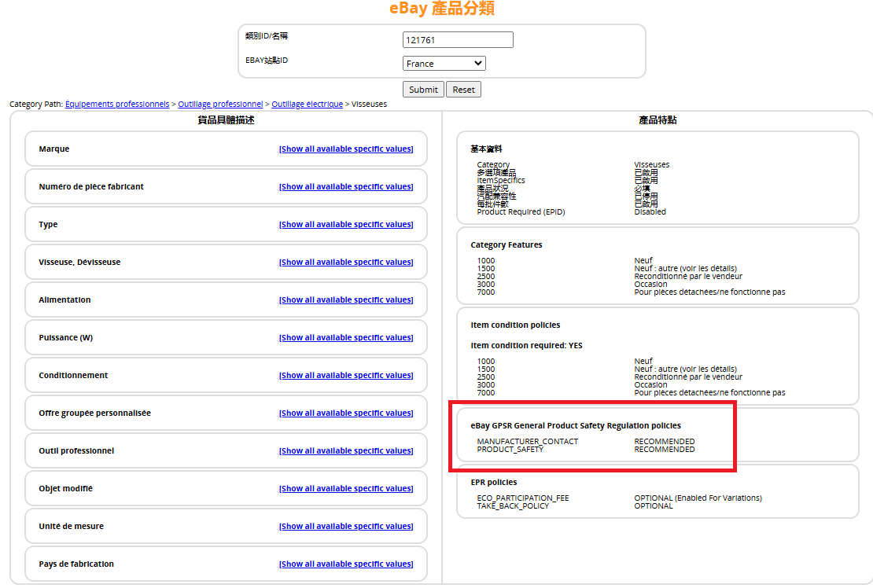The width and height of the screenshot is (873, 588).
Task: Show all values for Numéro de pièce fabricant
Action: click(346, 187)
